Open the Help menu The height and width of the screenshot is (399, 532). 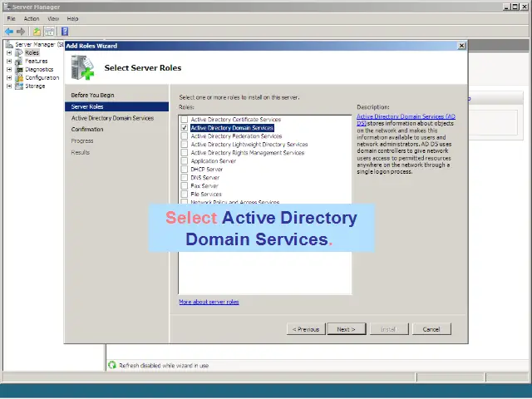[x=72, y=18]
